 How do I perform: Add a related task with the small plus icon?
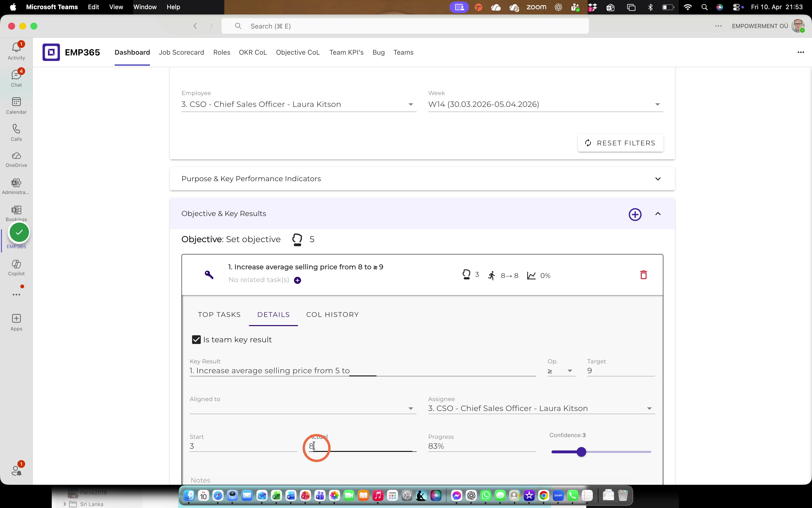click(x=297, y=280)
